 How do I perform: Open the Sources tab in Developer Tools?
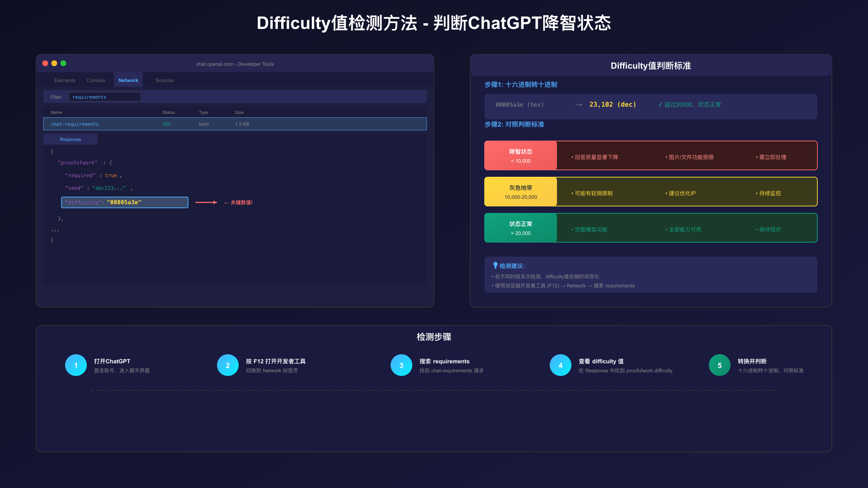pos(165,80)
